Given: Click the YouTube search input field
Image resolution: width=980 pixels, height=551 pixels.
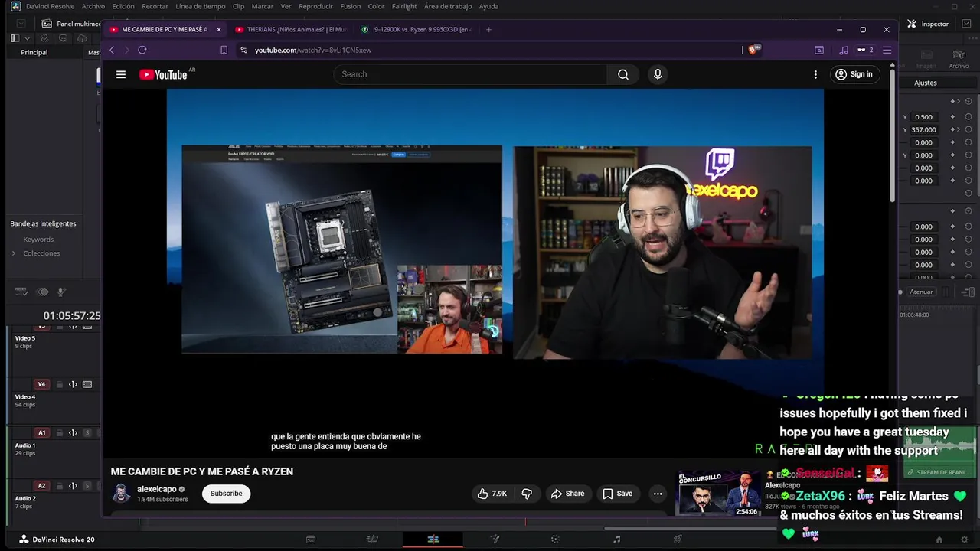Looking at the screenshot, I should click(x=471, y=74).
